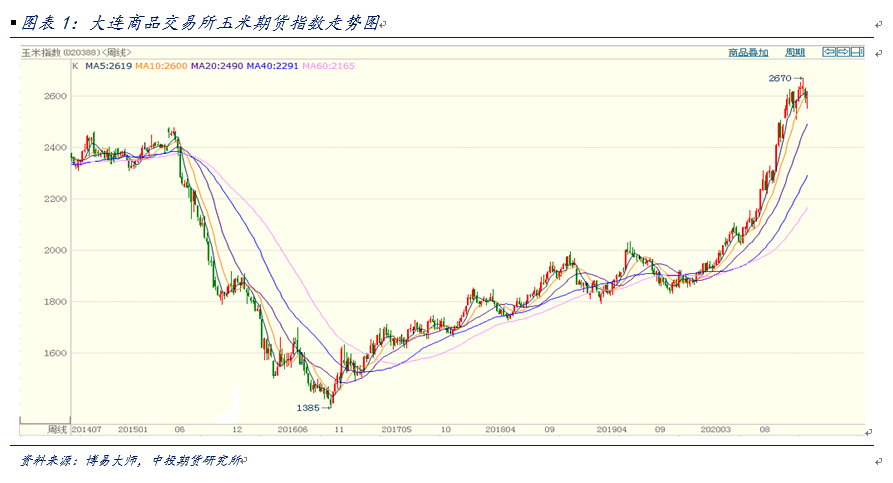Click the 202003 date on time axis
The image size is (893, 483).
click(x=715, y=429)
